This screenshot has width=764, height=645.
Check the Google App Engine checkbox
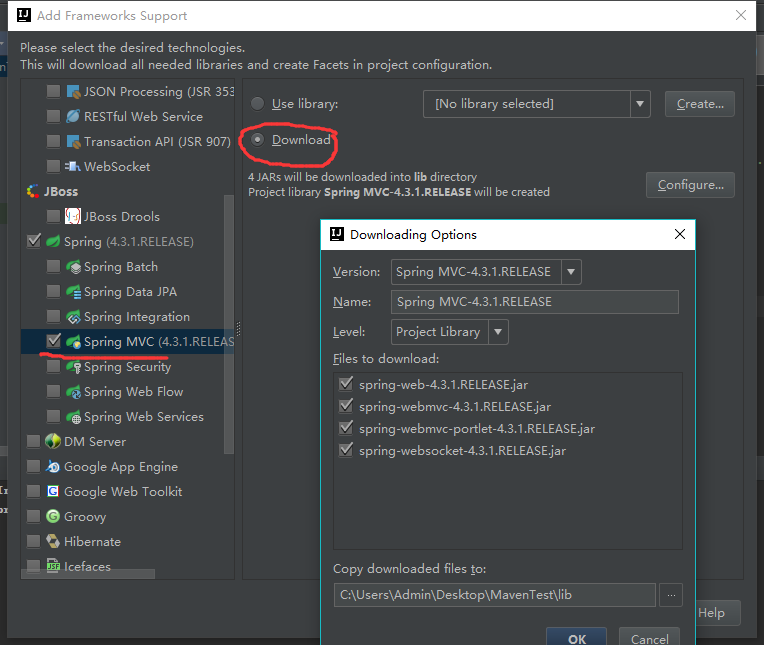click(x=33, y=467)
